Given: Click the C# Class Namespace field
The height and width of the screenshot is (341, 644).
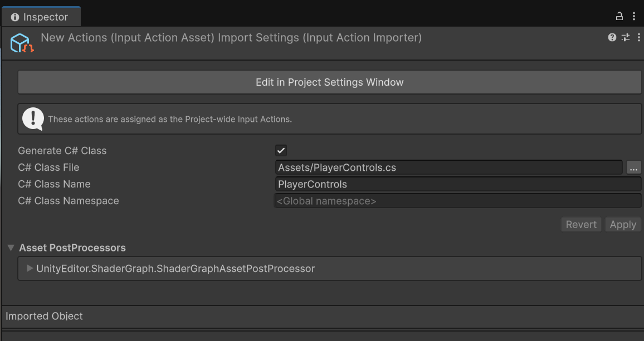Looking at the screenshot, I should click(457, 201).
